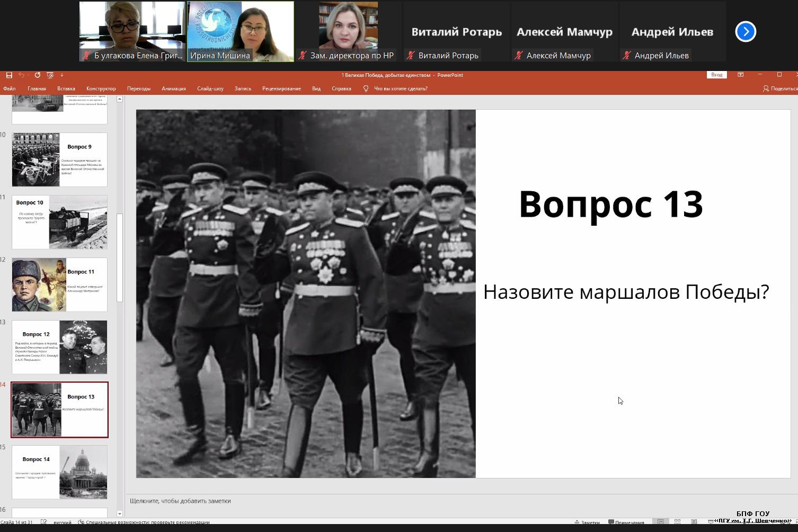Focus the 'Что вы хотите сделать?' search field
Viewport: 798px width, 532px height.
(401, 88)
